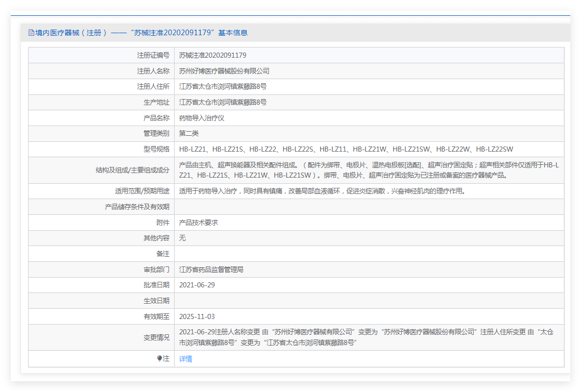The height and width of the screenshot is (392, 581).
Task: Select the value 苏械注准20202091179 in the table
Action: pyautogui.click(x=213, y=55)
